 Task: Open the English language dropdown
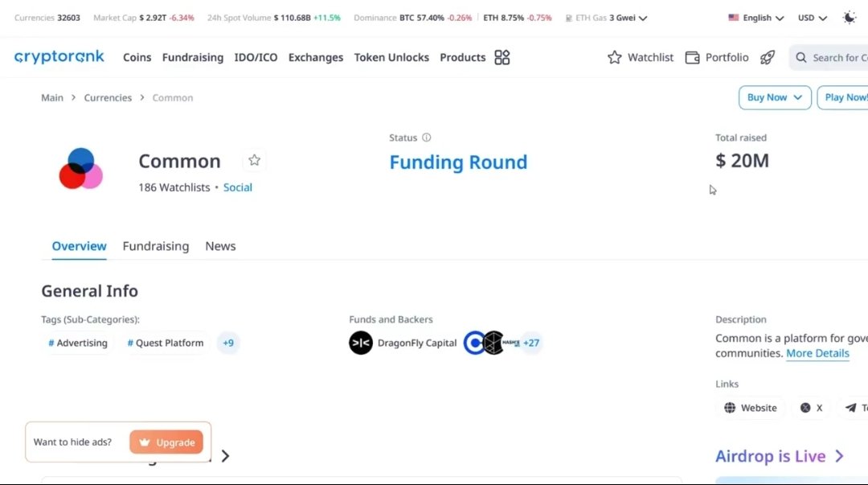[x=756, y=18]
